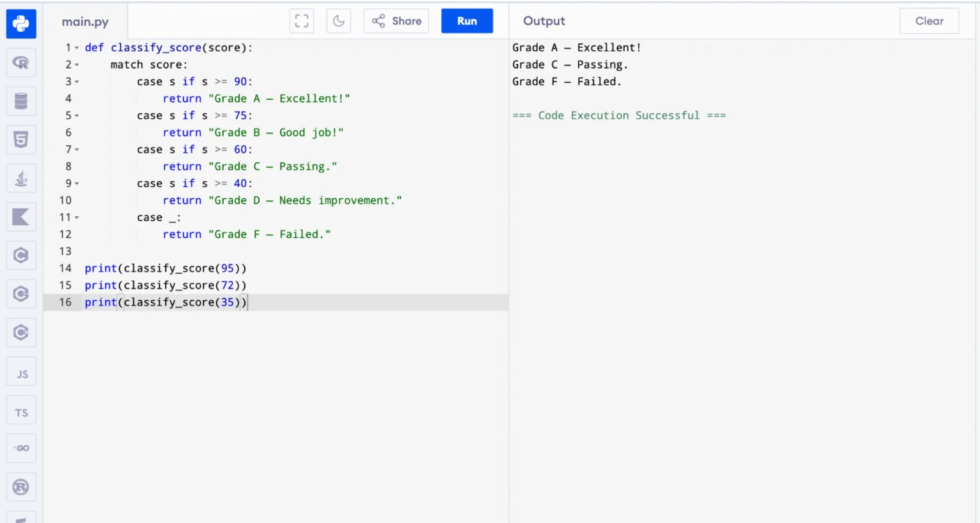The image size is (980, 523).
Task: Fold the case s >= 60 block
Action: click(77, 149)
